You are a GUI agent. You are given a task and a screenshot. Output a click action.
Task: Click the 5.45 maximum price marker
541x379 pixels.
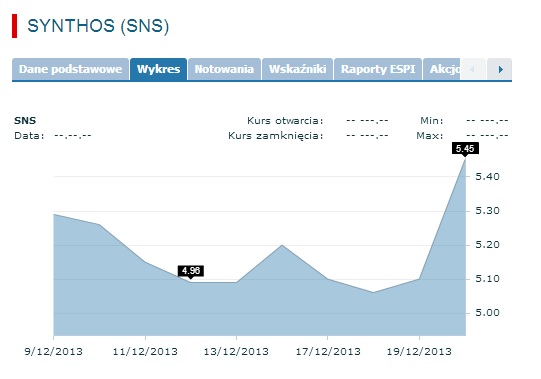[x=465, y=149]
